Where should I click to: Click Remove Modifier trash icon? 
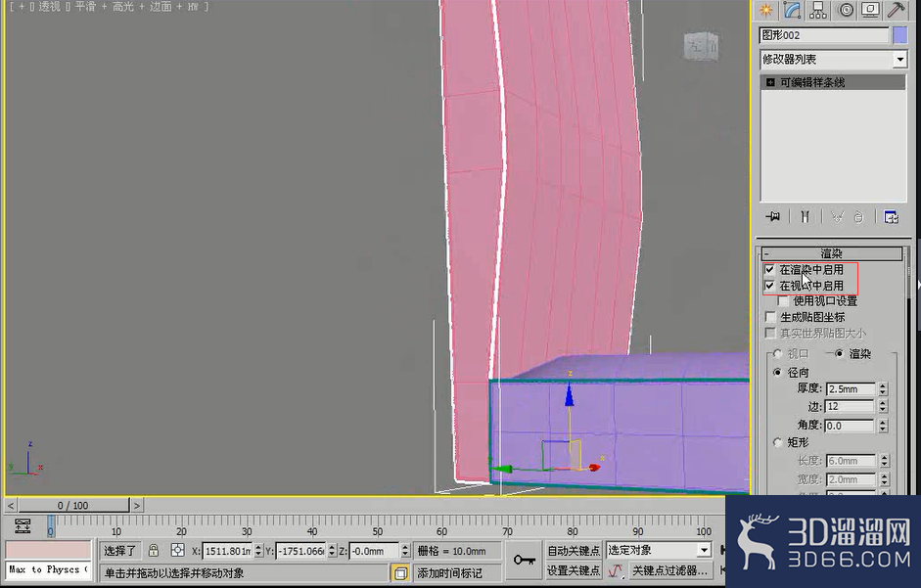[858, 217]
